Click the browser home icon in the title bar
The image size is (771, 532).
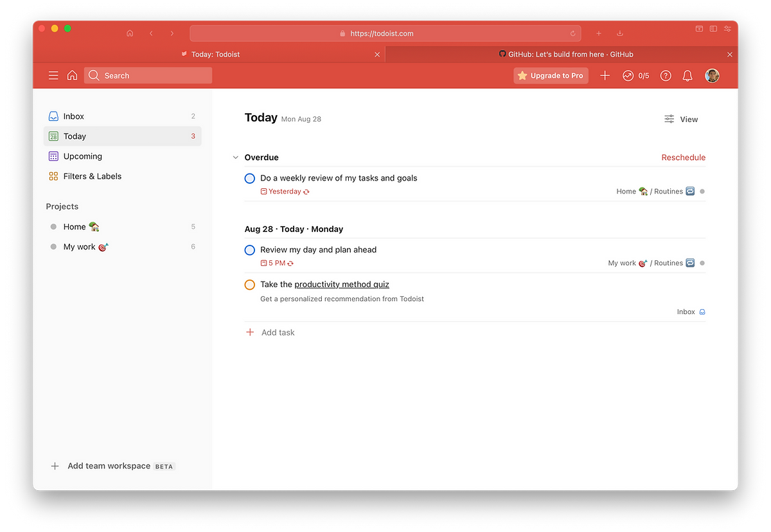click(x=130, y=33)
